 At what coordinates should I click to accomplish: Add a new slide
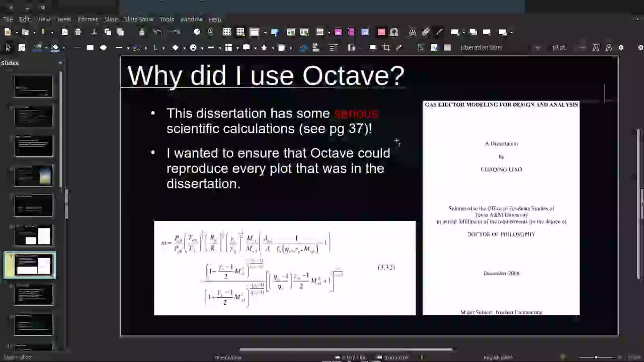click(x=455, y=32)
